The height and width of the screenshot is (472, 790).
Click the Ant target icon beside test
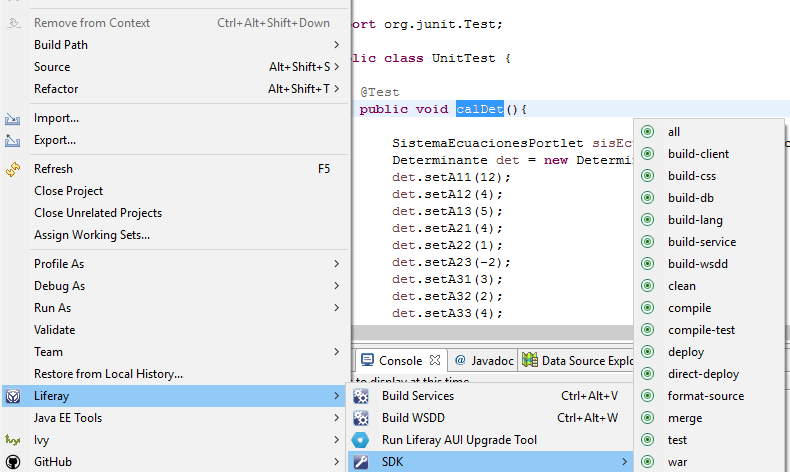[647, 440]
